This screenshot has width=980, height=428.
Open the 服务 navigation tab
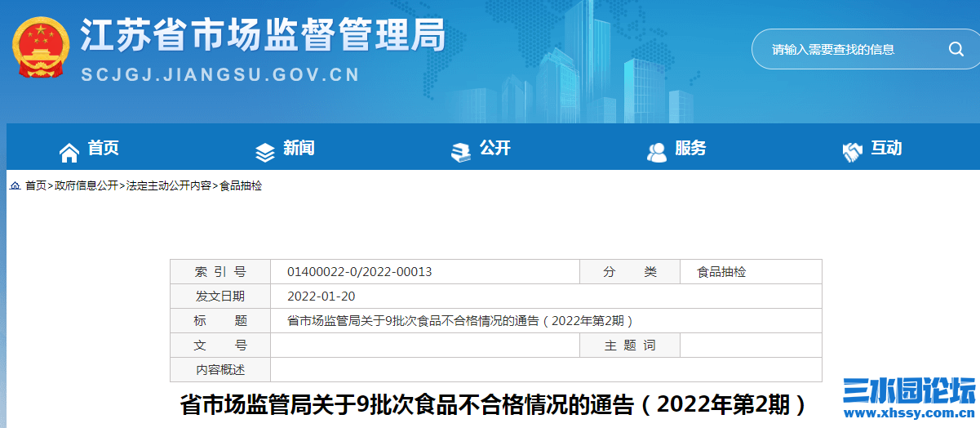(x=691, y=149)
